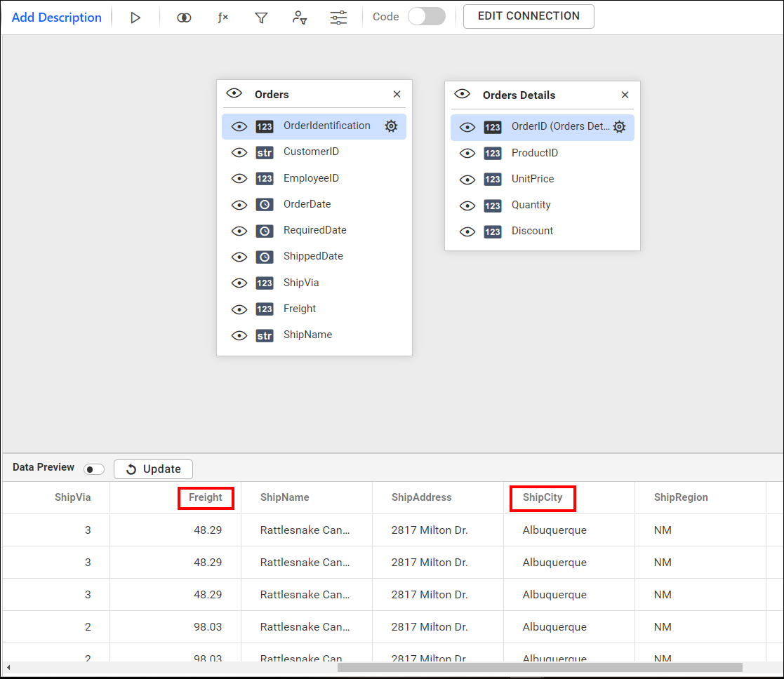Select the ShipCity column header

(x=543, y=497)
